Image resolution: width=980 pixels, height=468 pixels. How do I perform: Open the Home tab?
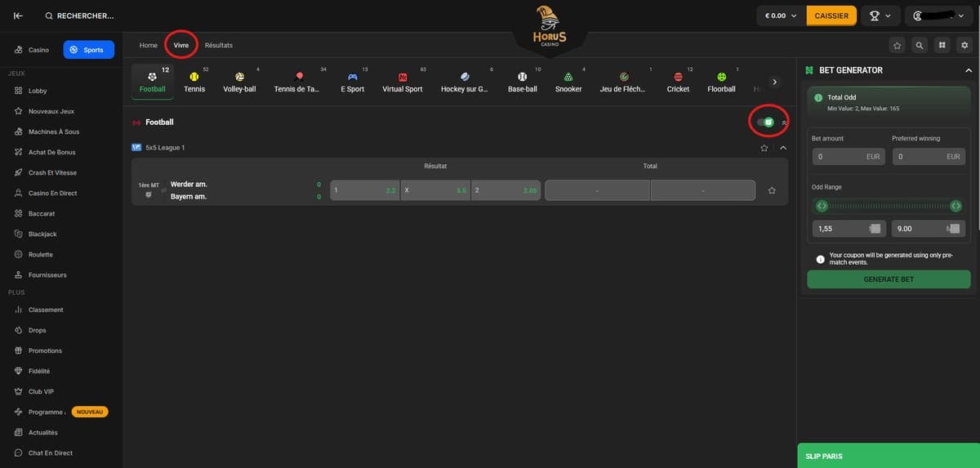[148, 45]
